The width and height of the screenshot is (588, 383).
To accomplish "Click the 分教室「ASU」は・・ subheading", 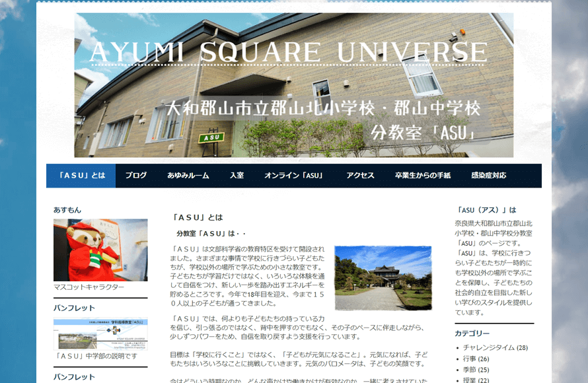I will (x=211, y=234).
